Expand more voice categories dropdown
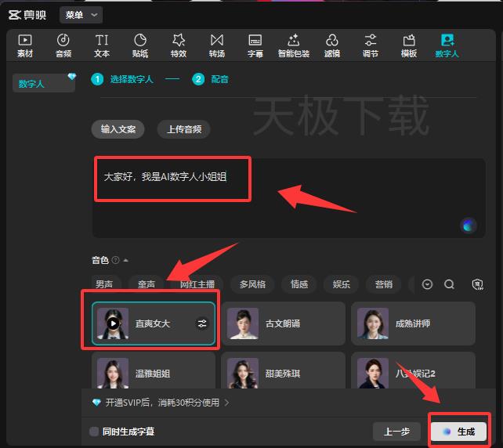Screen dimensions: 503x448 tap(427, 284)
